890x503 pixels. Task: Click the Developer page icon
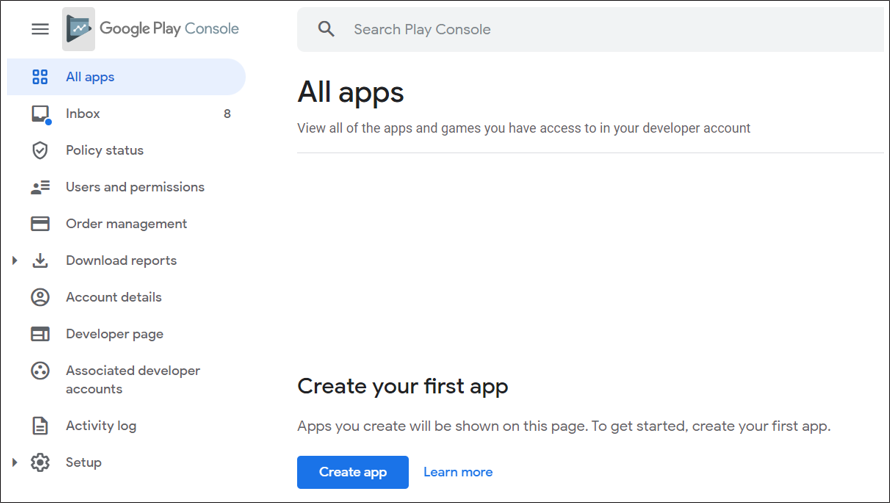(40, 334)
